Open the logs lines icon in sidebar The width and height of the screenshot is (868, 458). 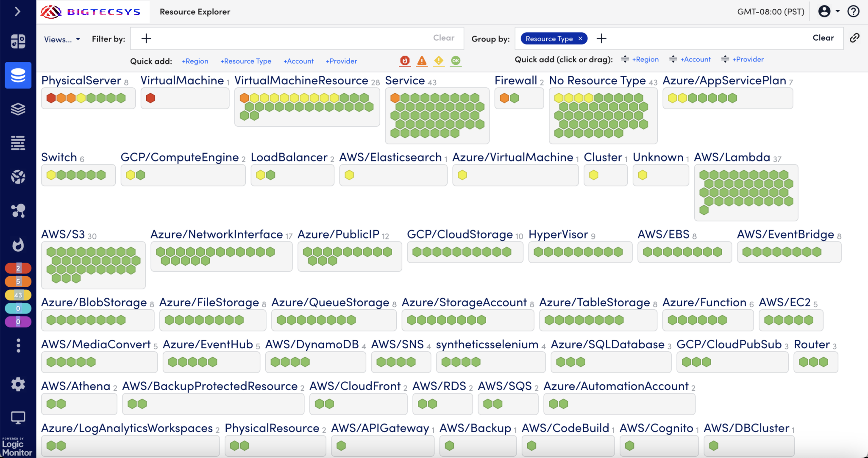pos(18,143)
